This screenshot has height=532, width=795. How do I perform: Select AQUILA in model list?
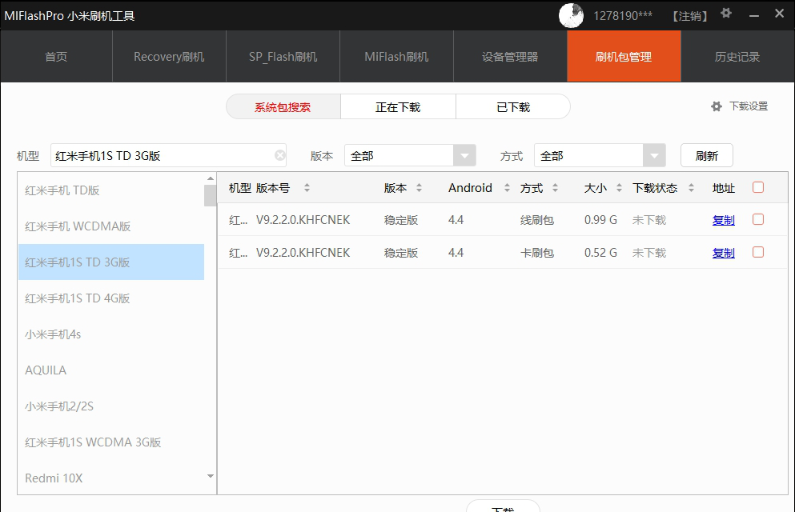pyautogui.click(x=111, y=370)
